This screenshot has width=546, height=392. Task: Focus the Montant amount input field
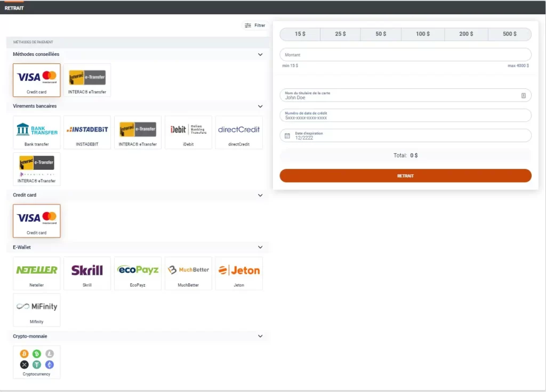click(x=405, y=55)
